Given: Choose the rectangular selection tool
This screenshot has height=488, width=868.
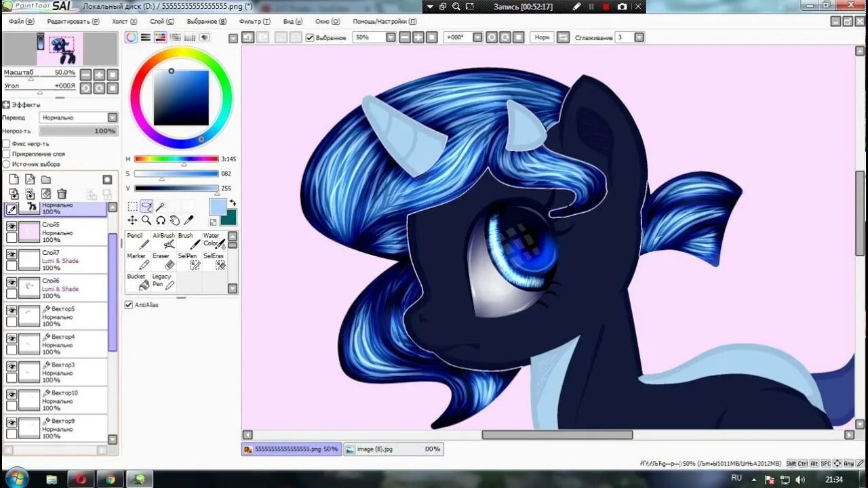Looking at the screenshot, I should coord(132,207).
